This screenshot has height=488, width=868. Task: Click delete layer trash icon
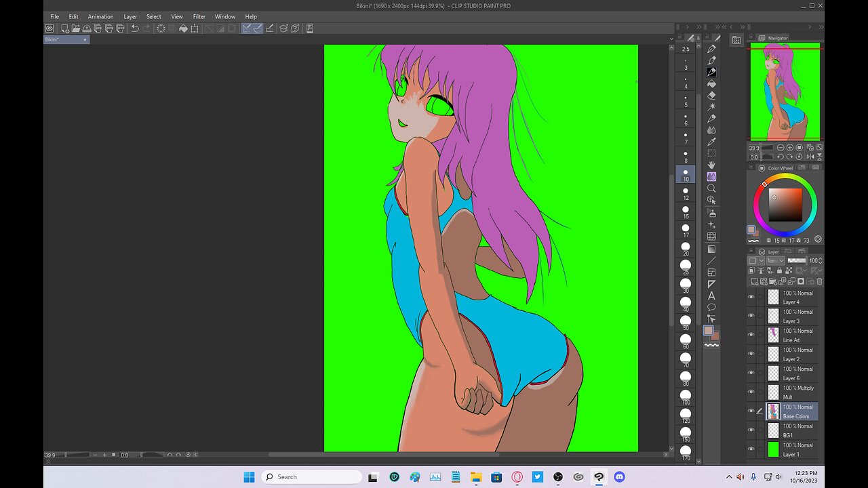(819, 281)
